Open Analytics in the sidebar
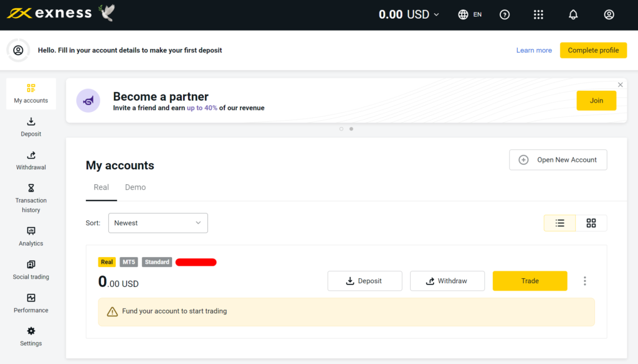This screenshot has width=638, height=364. [31, 236]
